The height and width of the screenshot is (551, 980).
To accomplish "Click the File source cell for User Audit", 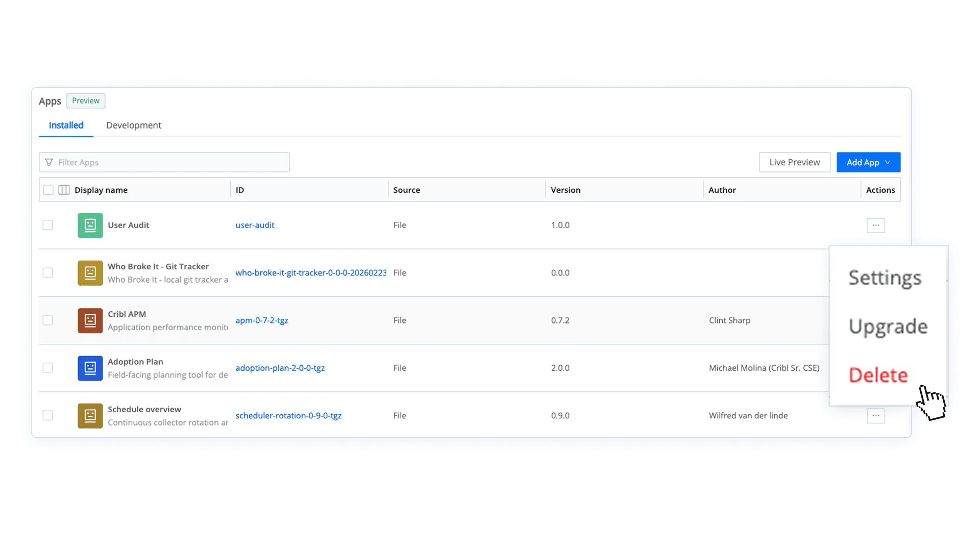I will tap(400, 225).
